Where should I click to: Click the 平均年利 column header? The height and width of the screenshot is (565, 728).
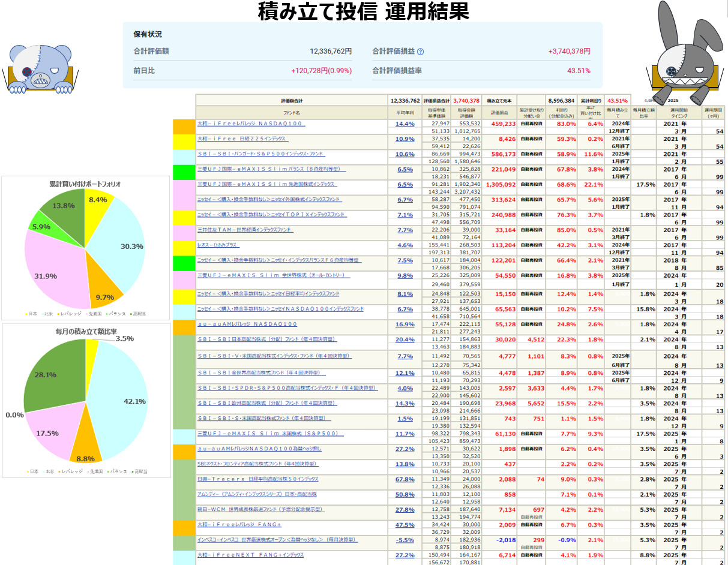point(405,112)
